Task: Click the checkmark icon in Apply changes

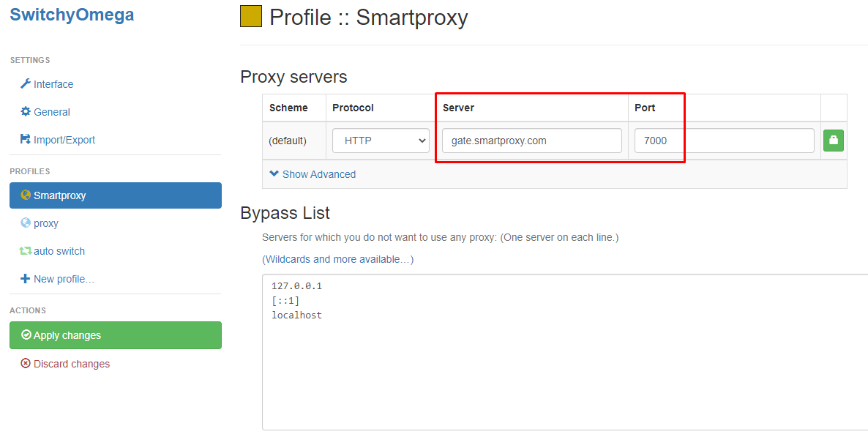Action: (26, 335)
